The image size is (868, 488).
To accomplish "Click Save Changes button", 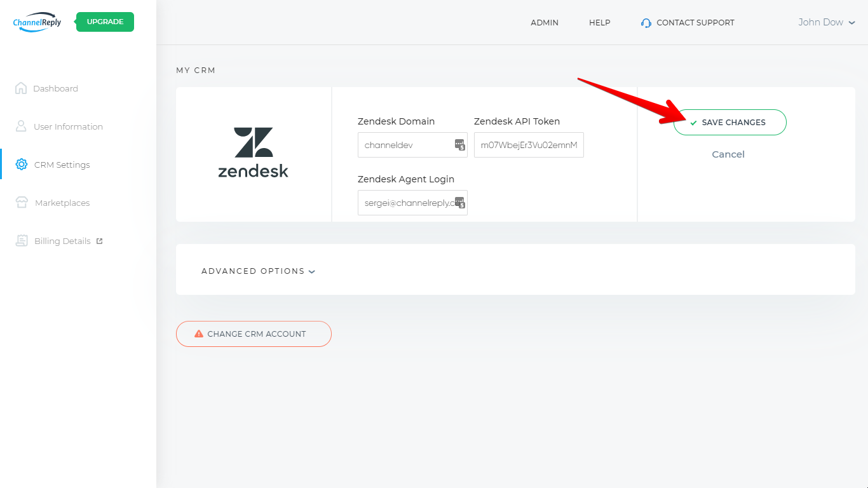I will (730, 122).
